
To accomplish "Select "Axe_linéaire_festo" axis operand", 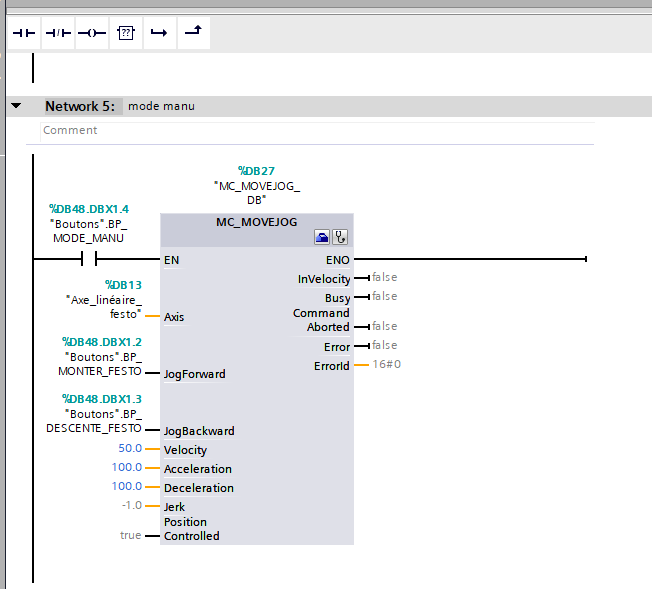I will [x=104, y=307].
